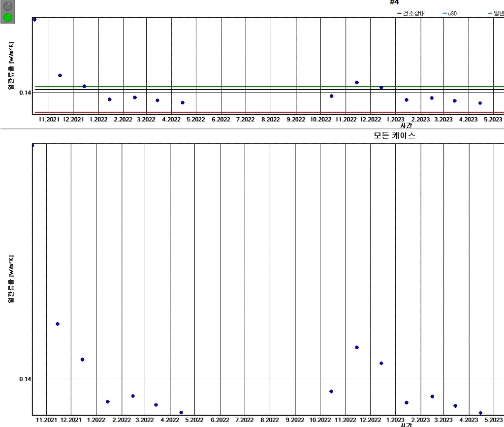The height and width of the screenshot is (427, 504).
Task: Toggle the 건조상태 legend entry
Action: [413, 13]
